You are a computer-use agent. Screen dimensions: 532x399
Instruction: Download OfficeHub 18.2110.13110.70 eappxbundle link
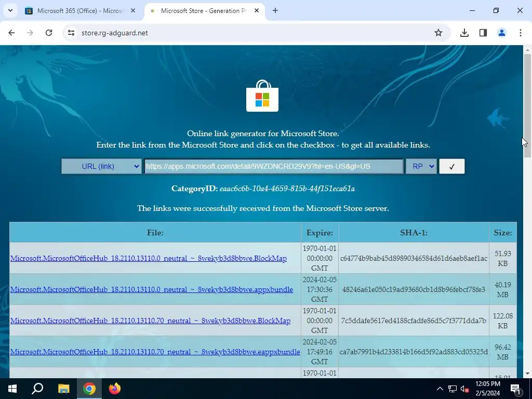[x=155, y=352]
